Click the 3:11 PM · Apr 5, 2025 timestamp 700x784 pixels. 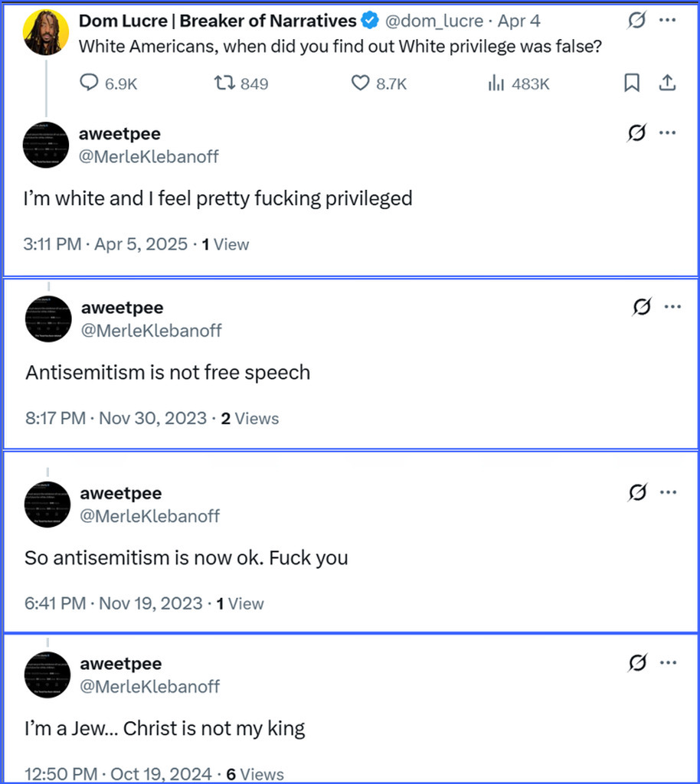point(106,244)
